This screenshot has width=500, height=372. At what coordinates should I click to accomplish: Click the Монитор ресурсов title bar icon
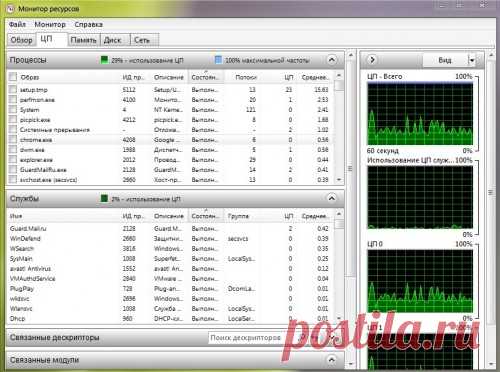click(x=11, y=9)
